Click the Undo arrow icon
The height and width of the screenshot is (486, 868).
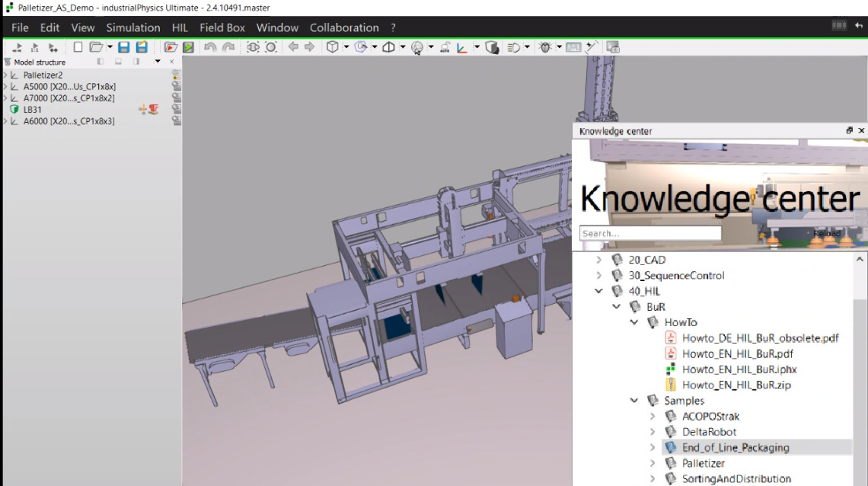tap(210, 47)
